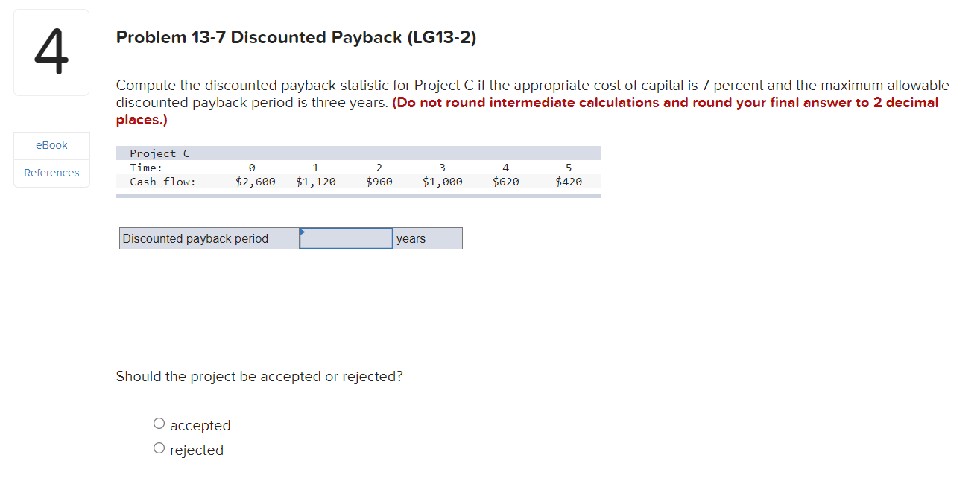This screenshot has width=980, height=484.
Task: Select the cash flow value -$2,600
Action: 253,181
